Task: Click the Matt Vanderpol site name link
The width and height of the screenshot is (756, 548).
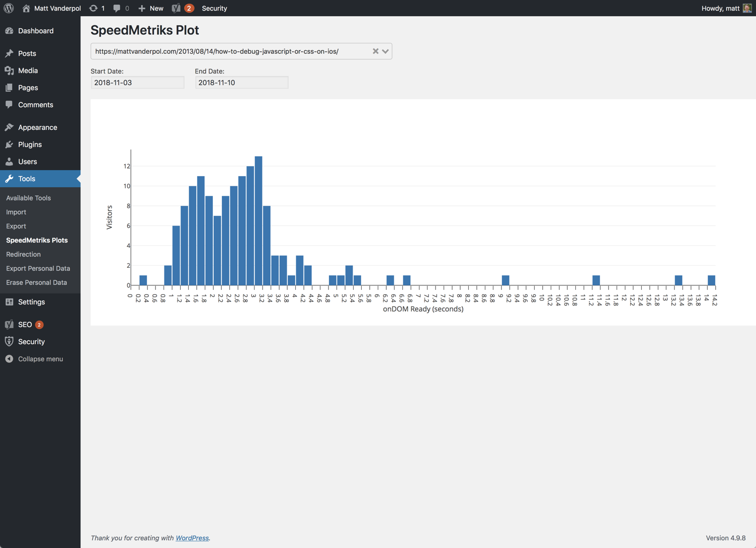Action: (x=57, y=8)
